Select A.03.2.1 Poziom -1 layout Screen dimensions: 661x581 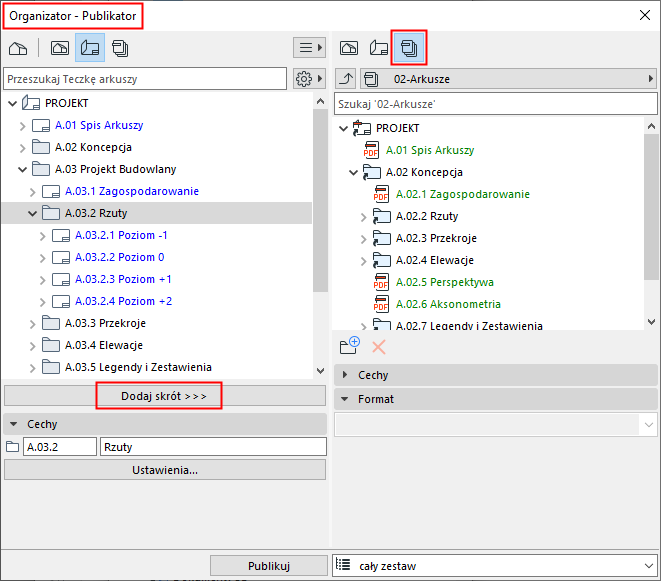pos(121,235)
